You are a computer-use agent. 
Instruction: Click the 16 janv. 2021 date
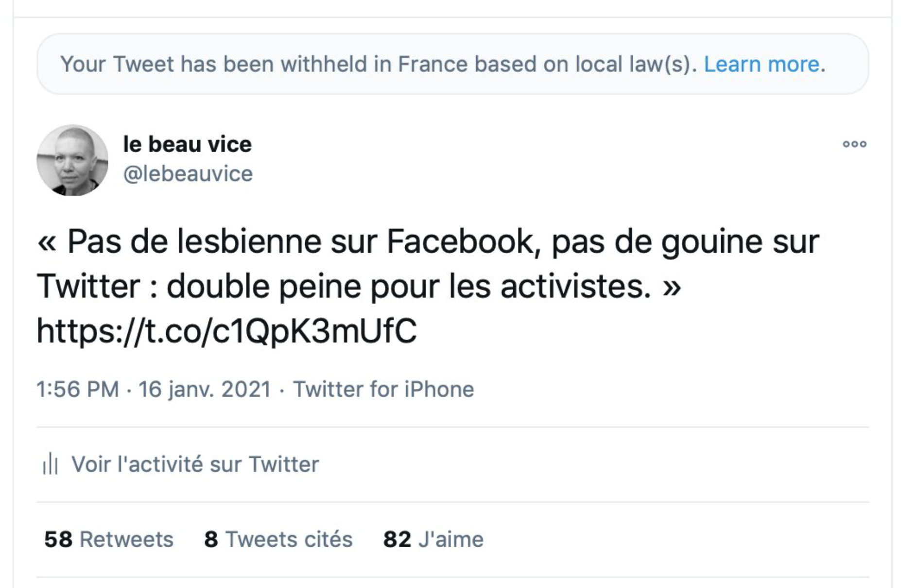[x=205, y=389]
